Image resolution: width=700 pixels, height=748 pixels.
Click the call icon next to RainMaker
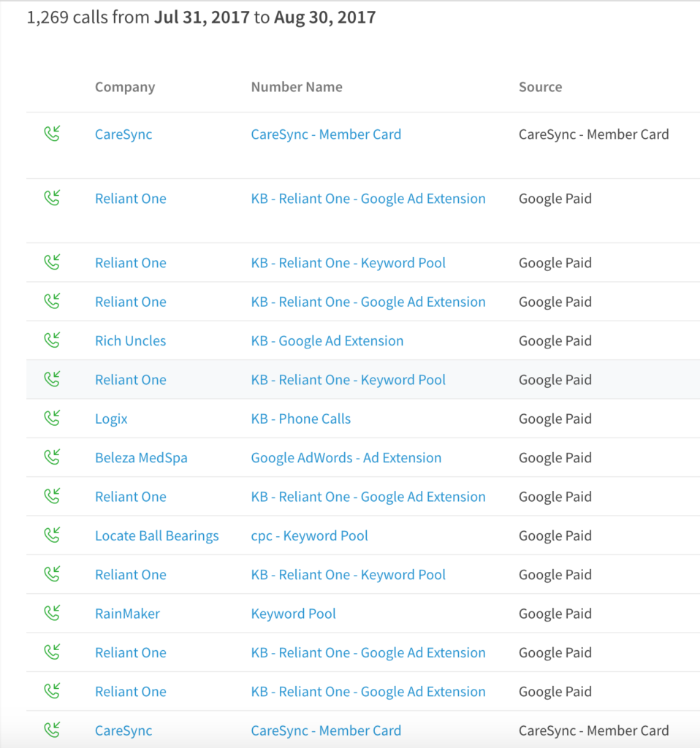pyautogui.click(x=52, y=614)
